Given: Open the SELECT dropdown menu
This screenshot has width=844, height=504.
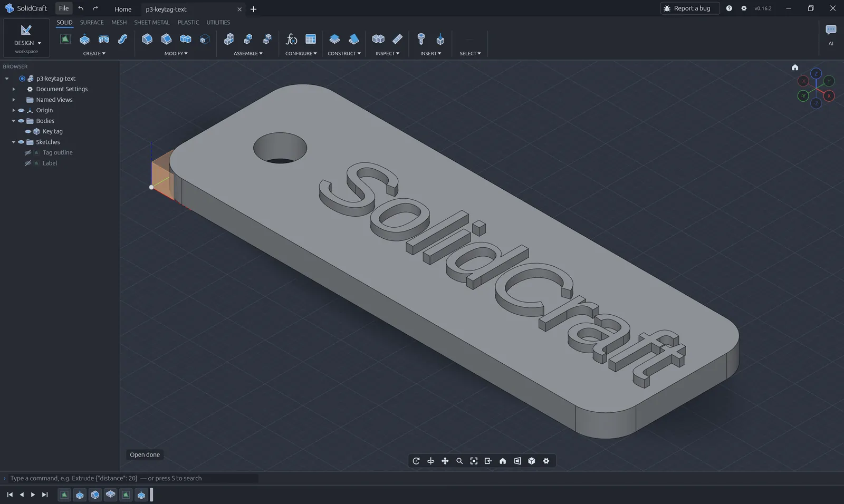Looking at the screenshot, I should pyautogui.click(x=470, y=53).
